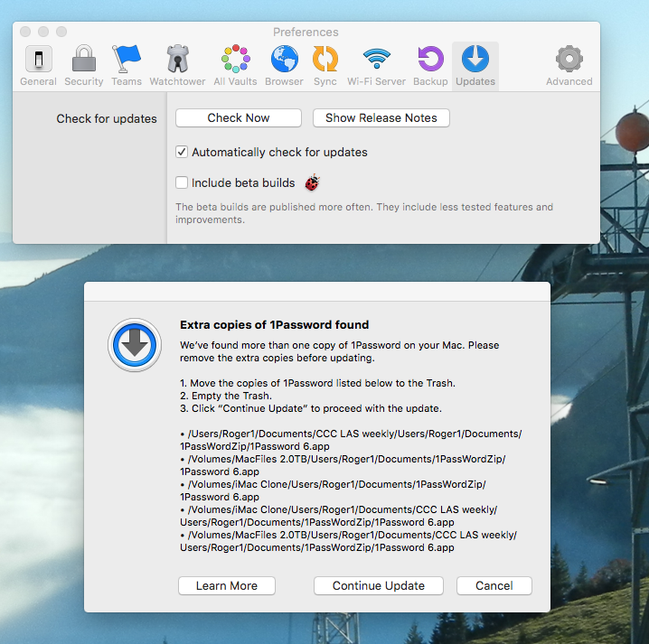The width and height of the screenshot is (649, 644).
Task: Click 'We've found more than one copy' message
Action: [339, 351]
